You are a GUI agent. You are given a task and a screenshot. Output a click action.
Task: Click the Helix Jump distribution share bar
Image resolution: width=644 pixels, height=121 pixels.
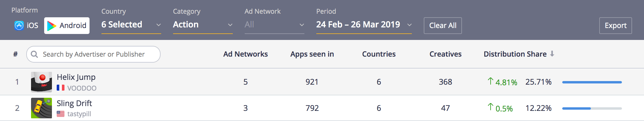[592, 82]
